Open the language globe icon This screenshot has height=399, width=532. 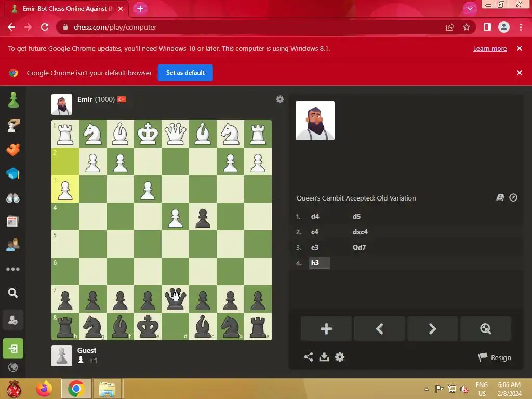(13, 367)
